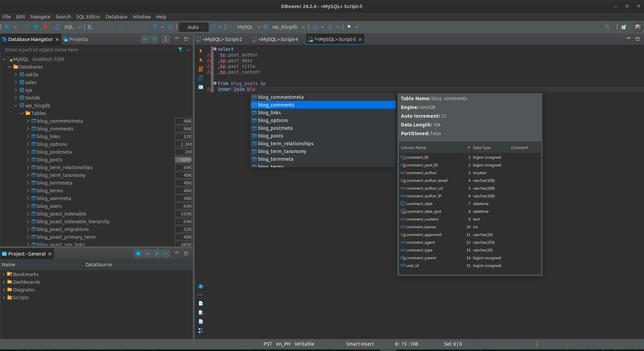Click the transaction log icon next to Auto
This screenshot has height=351, width=644.
[x=213, y=27]
